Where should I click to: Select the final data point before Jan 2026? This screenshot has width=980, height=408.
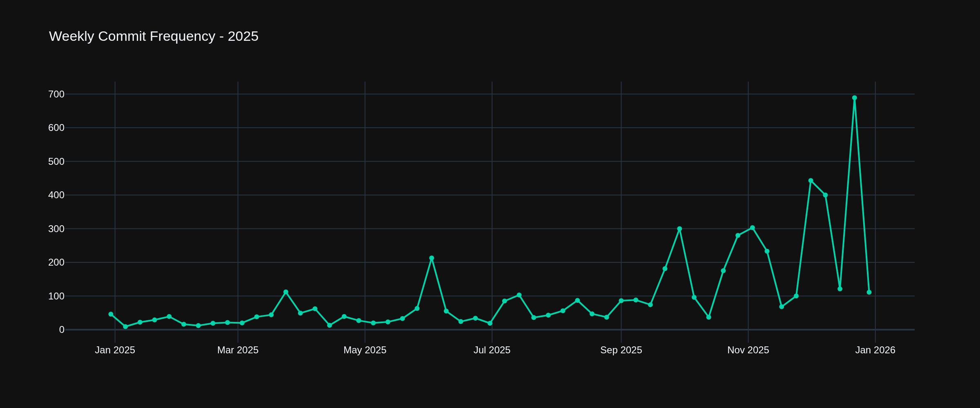(x=869, y=292)
